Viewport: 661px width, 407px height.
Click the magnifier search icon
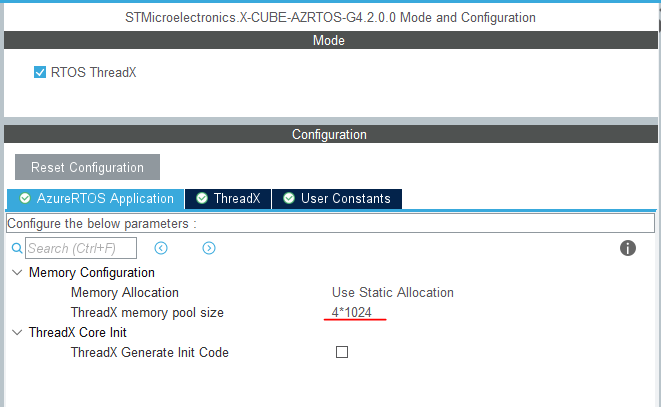[17, 248]
